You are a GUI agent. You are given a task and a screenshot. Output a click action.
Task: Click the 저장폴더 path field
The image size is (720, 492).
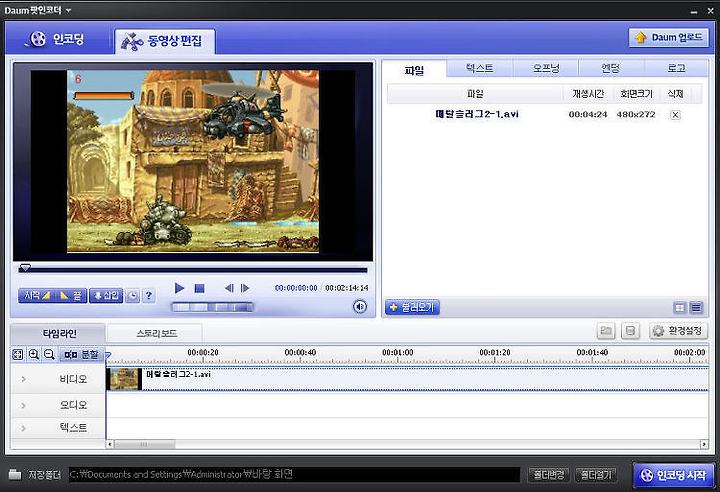coord(294,475)
